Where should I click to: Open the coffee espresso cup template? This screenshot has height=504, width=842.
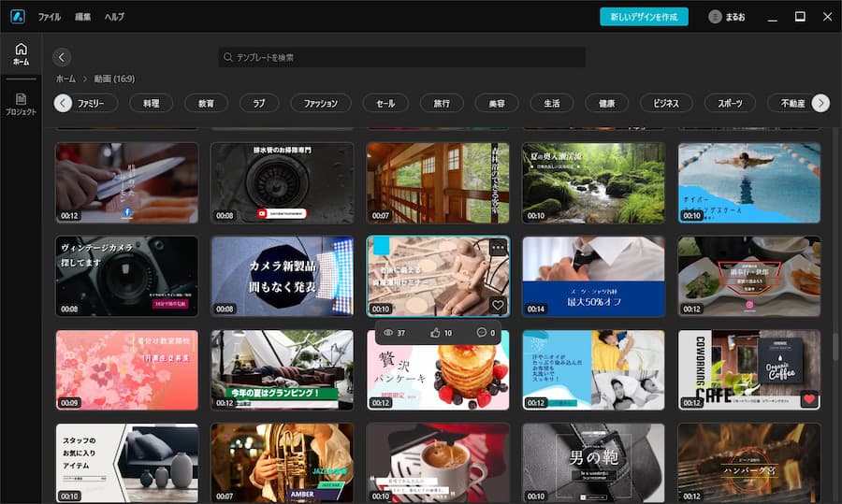click(438, 463)
